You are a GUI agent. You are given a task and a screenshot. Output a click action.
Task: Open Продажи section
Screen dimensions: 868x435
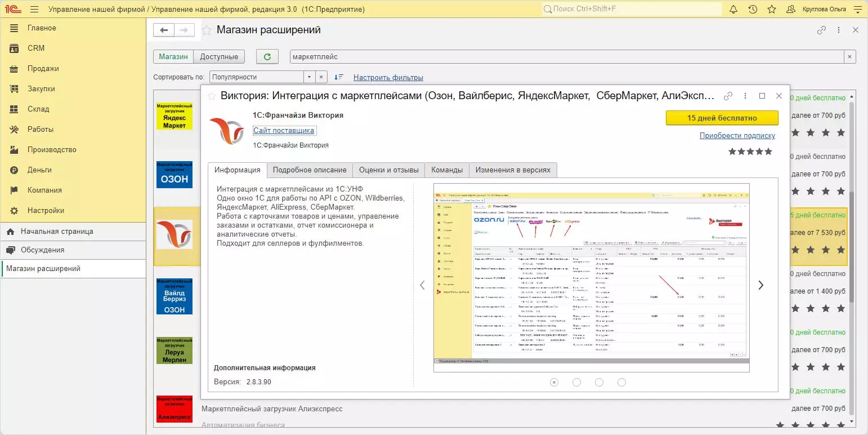tap(73, 69)
